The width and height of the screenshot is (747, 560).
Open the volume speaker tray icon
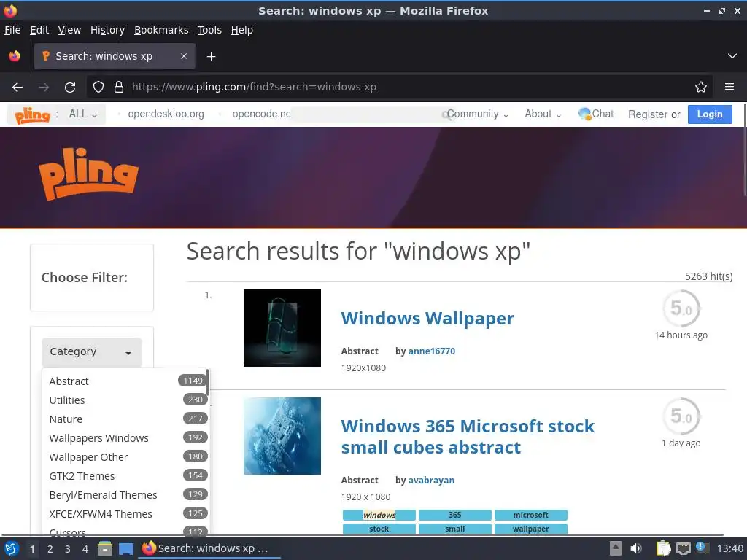(x=635, y=548)
